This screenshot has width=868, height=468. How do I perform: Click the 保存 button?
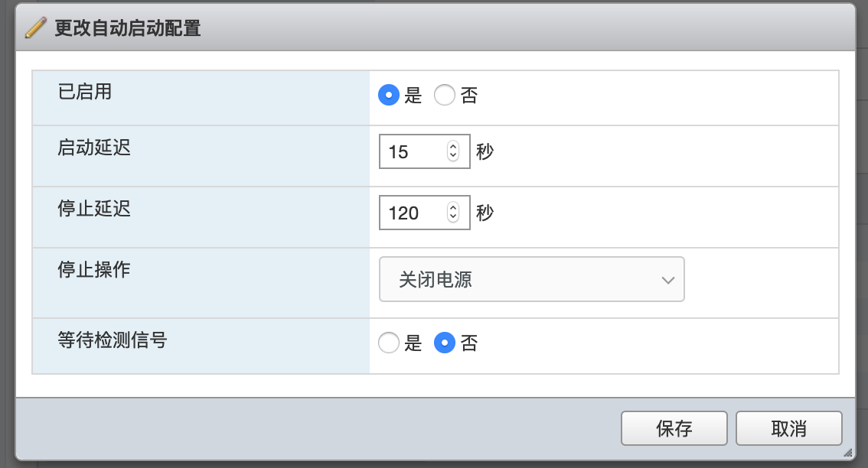coord(674,428)
